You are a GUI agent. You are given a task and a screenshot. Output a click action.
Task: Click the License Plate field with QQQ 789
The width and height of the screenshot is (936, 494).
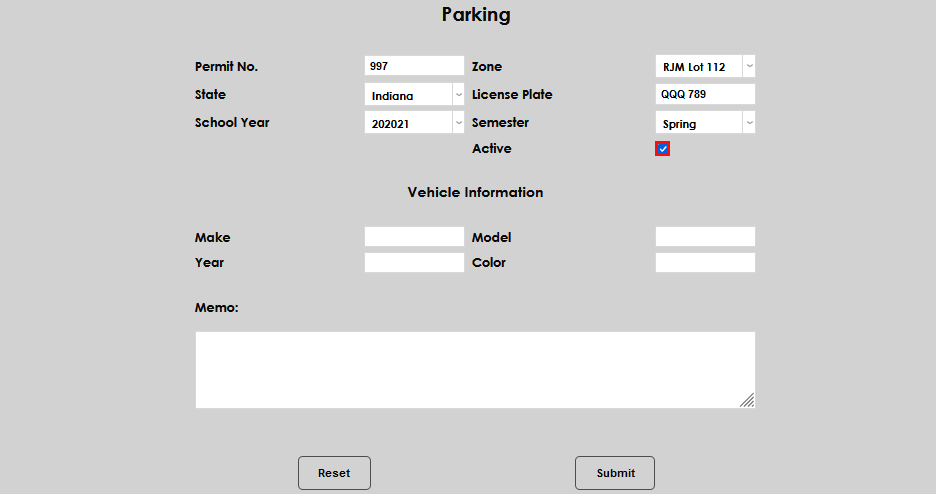tap(705, 94)
